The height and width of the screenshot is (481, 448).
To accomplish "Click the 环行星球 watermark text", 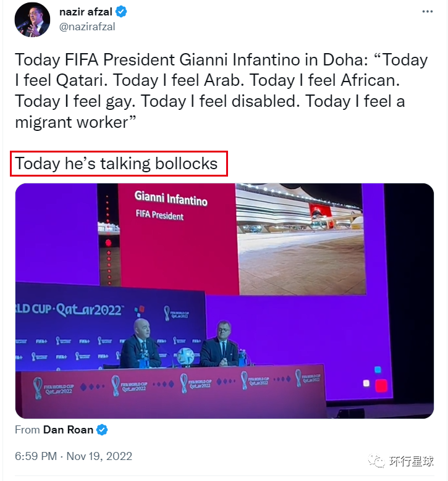I will 411,461.
